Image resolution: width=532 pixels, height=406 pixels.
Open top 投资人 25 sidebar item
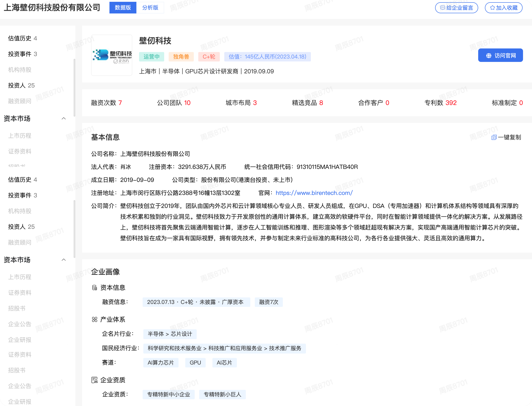pos(21,85)
